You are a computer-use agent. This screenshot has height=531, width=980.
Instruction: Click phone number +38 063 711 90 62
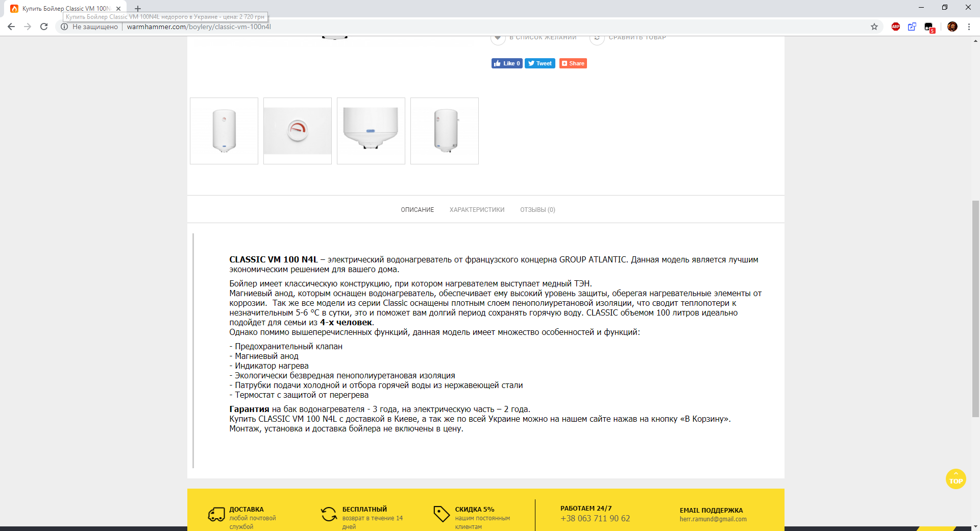[x=595, y=518]
